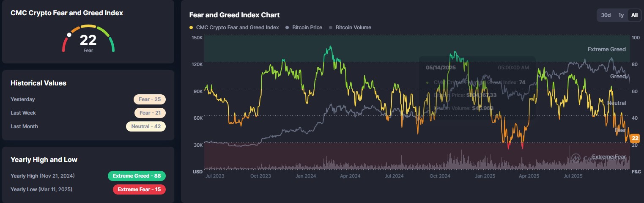Click the yellow Fear and Greed legend dot
Viewport: 644px width, 203px height.
[x=192, y=27]
